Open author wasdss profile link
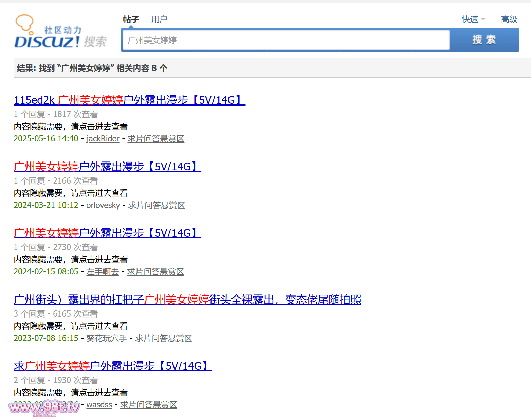531x420 pixels. pyautogui.click(x=99, y=405)
